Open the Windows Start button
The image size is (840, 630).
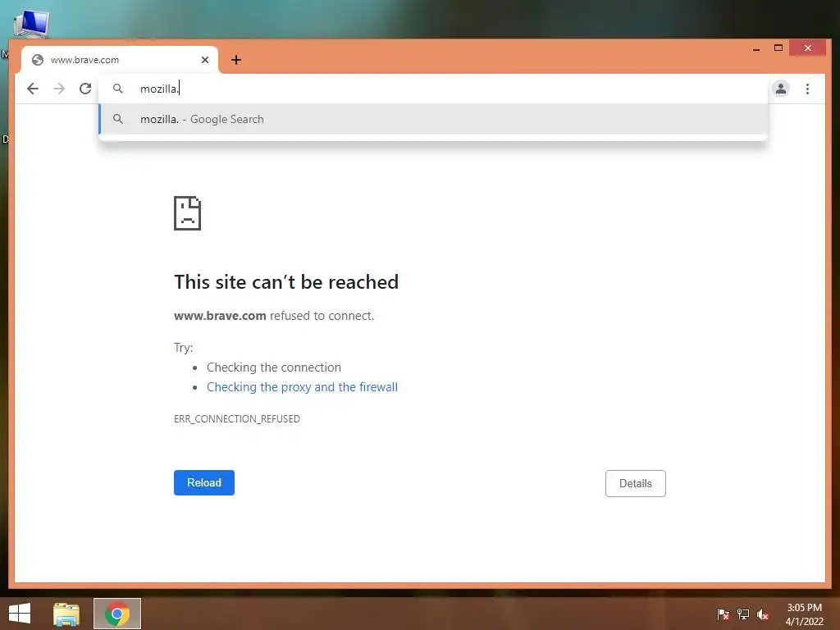tap(20, 614)
